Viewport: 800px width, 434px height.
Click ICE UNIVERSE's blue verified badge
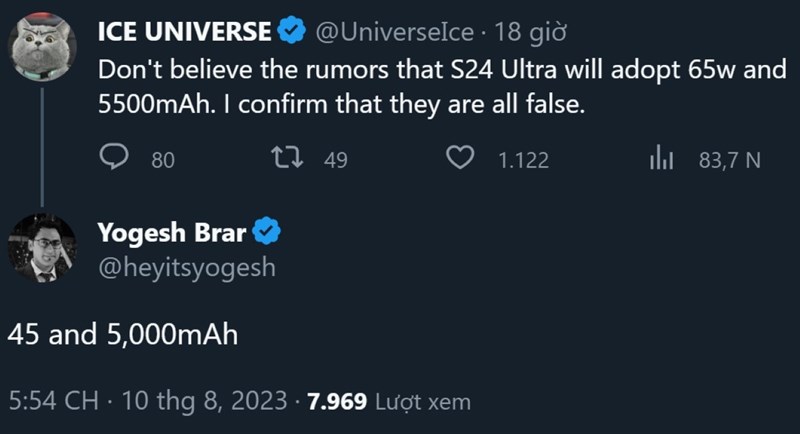(291, 32)
